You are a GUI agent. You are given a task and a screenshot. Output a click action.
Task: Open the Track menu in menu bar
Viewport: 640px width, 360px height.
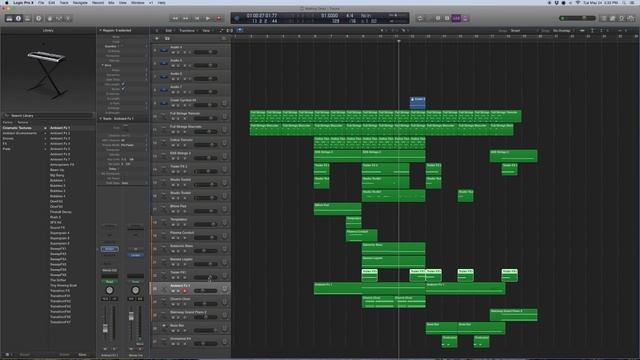point(64,2)
